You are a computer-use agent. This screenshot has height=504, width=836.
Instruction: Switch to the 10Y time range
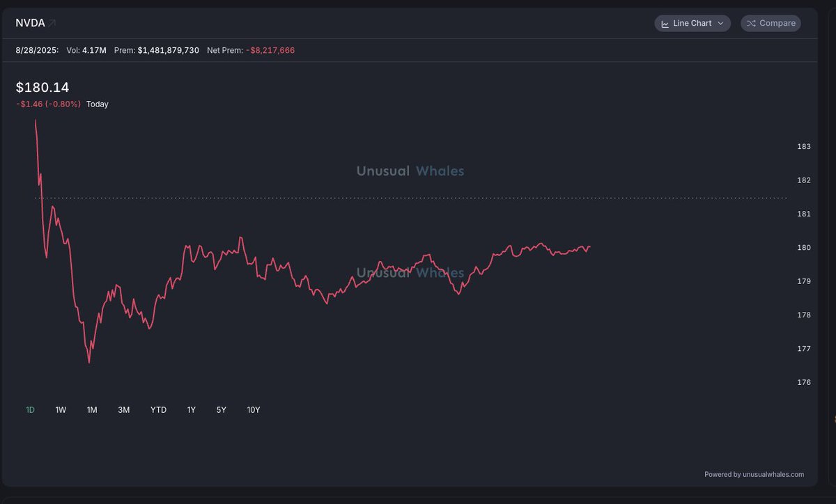pos(254,410)
